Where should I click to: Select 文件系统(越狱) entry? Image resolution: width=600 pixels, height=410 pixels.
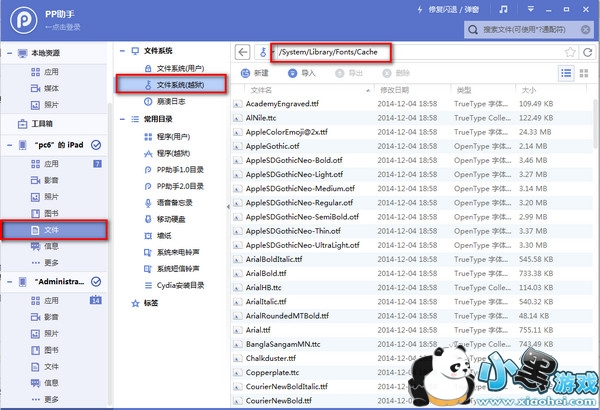point(171,85)
